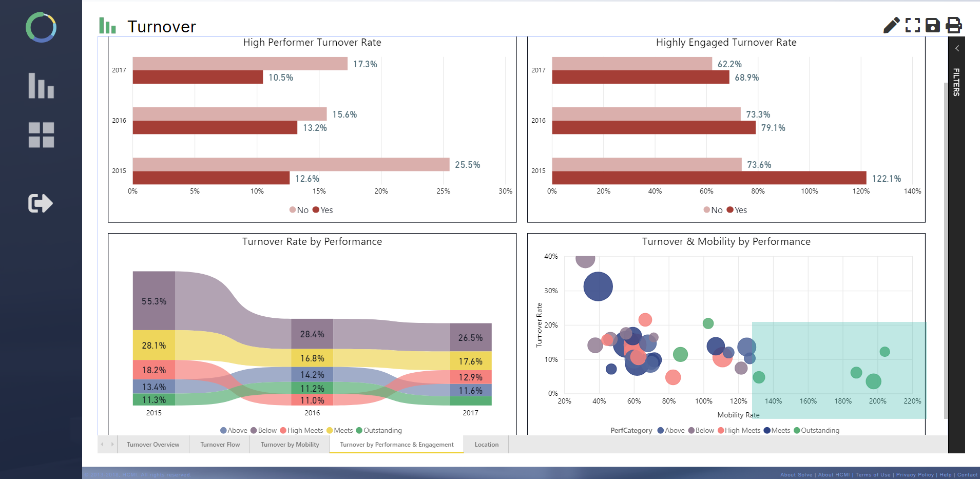Select the 13.2% bar for 2016
Viewport: 980px width, 479px height.
[215, 127]
